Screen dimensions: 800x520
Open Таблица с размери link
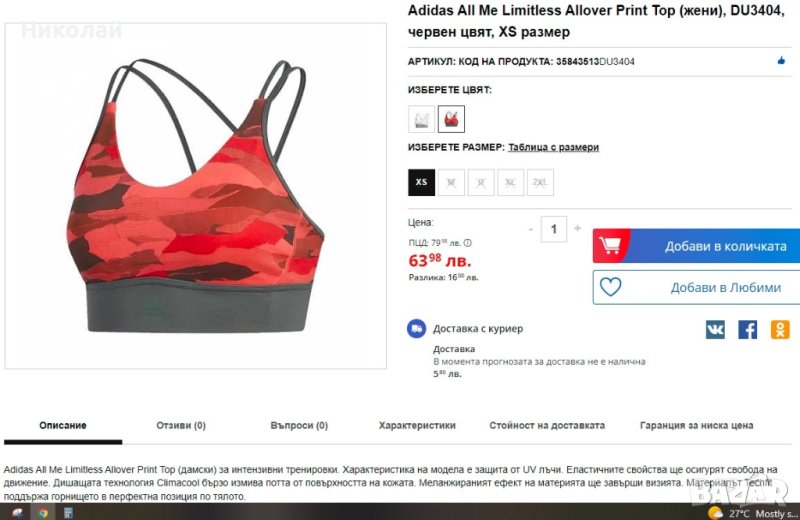[554, 147]
